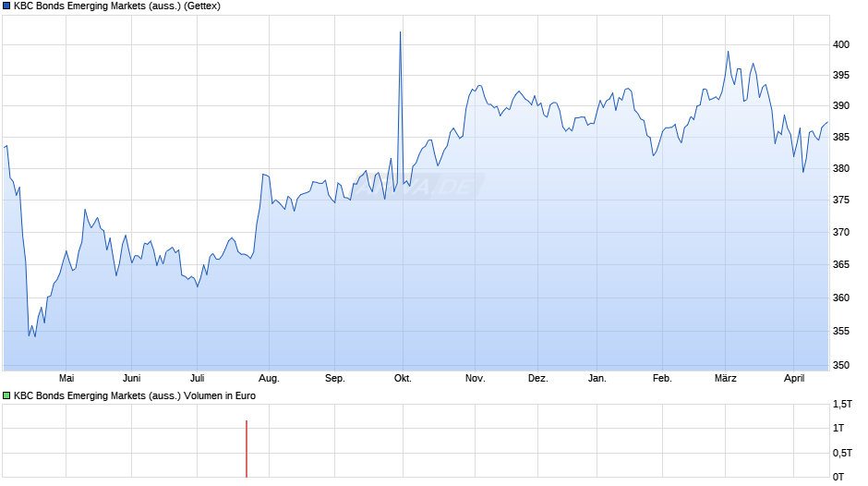The width and height of the screenshot is (868, 486).
Task: Click the '1T' volume axis label
Action: click(x=838, y=429)
